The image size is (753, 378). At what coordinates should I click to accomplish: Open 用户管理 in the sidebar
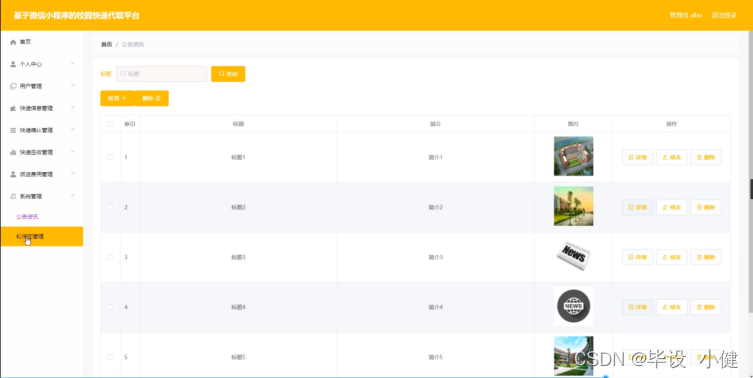click(41, 86)
